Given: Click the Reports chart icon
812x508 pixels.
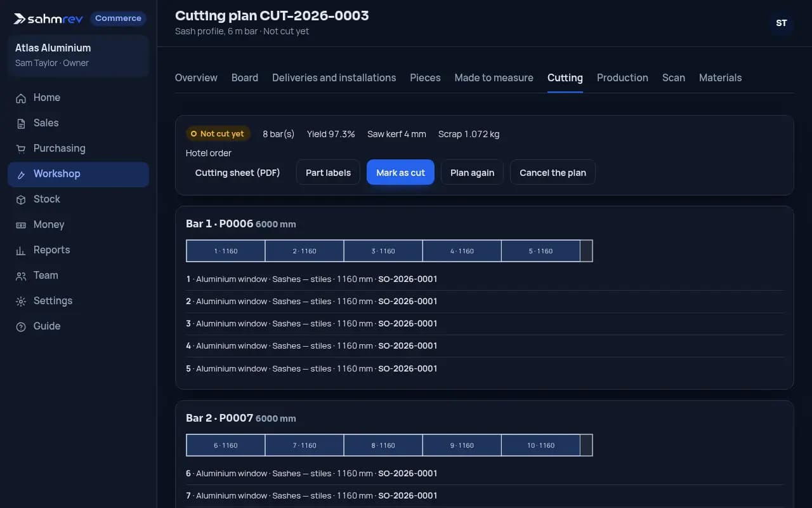Looking at the screenshot, I should 21,250.
